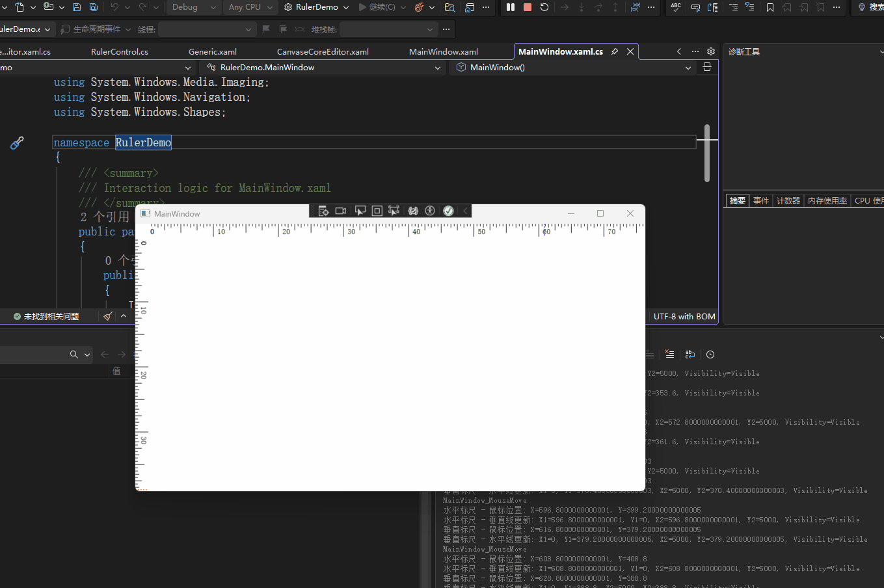This screenshot has height=588, width=884.
Task: Stop debugging with the red square
Action: pyautogui.click(x=528, y=7)
